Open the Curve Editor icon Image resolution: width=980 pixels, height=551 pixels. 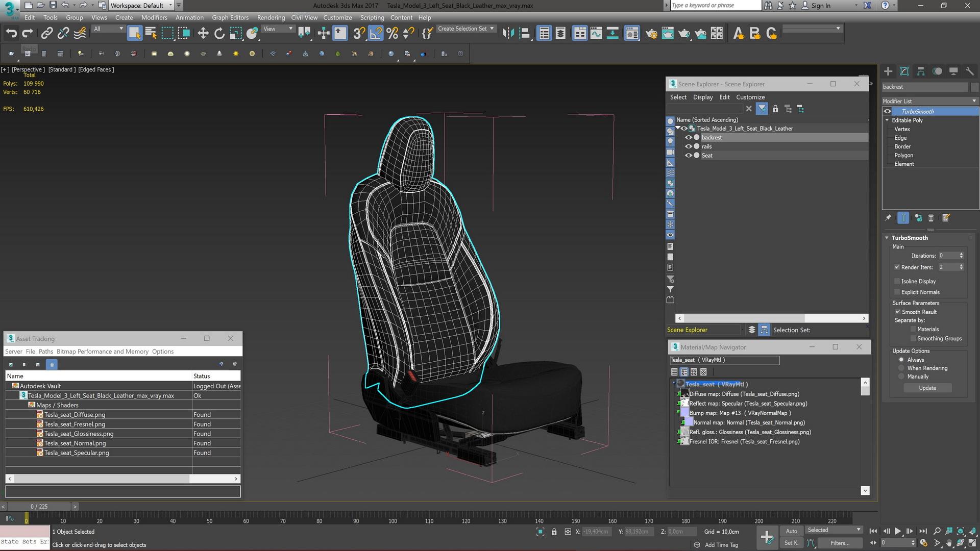[x=596, y=34]
